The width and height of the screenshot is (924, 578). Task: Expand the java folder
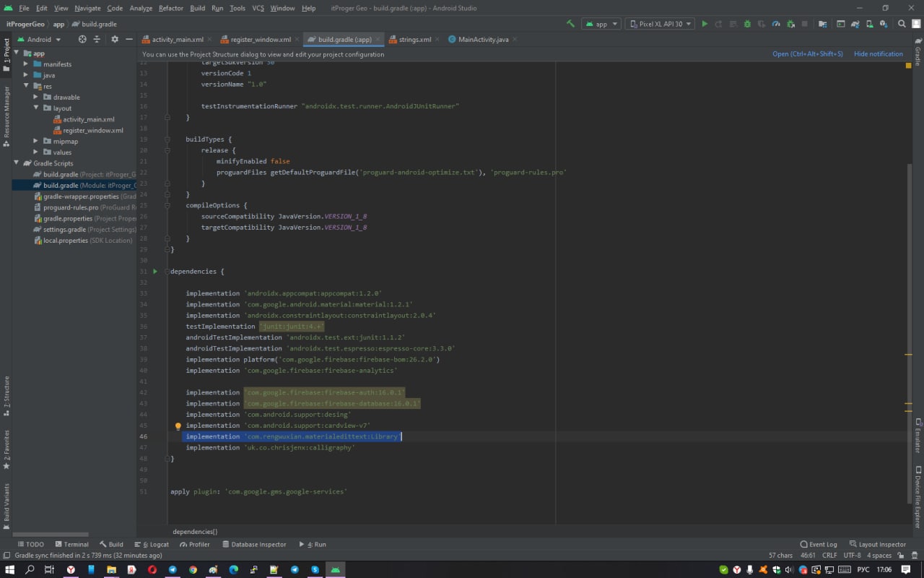pos(26,75)
